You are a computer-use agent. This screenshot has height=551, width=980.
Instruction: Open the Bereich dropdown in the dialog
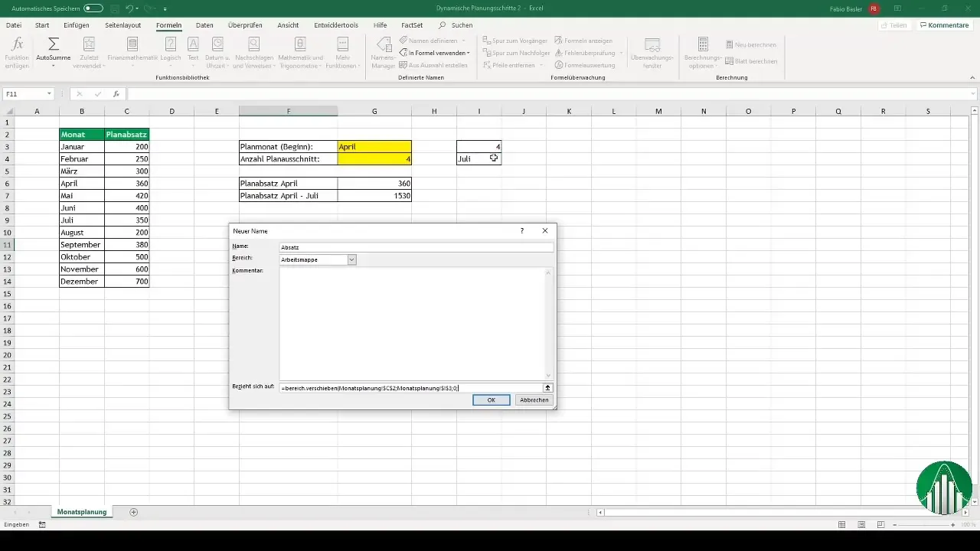coord(352,259)
